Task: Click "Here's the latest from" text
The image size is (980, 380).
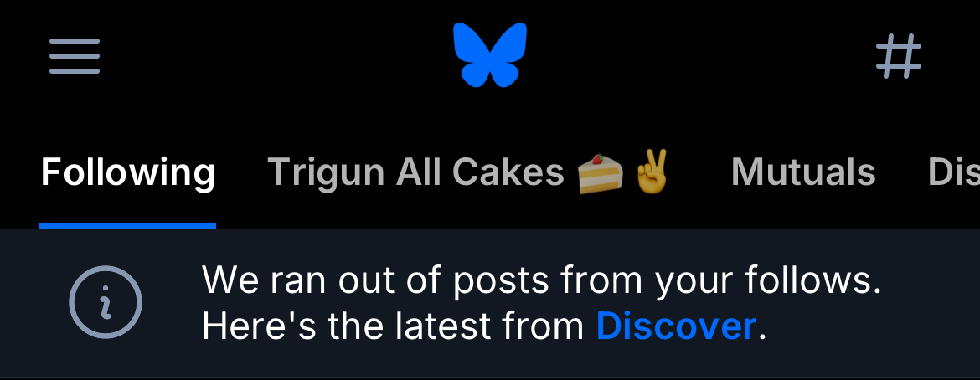Action: click(393, 326)
